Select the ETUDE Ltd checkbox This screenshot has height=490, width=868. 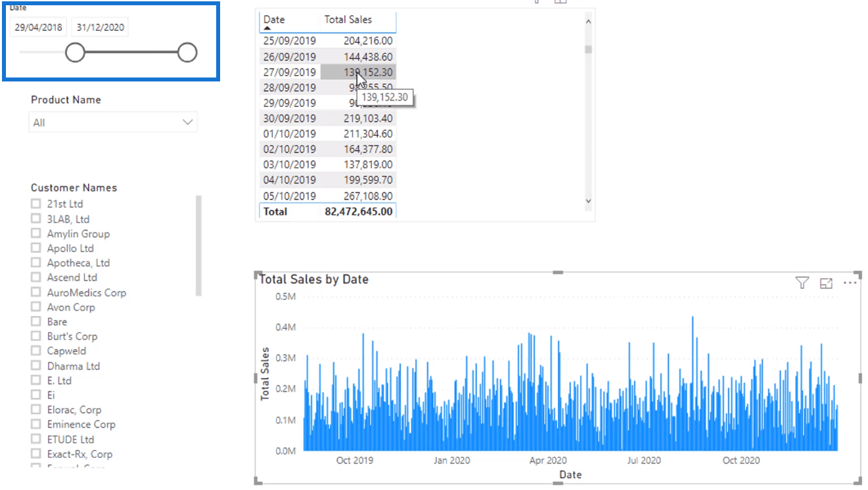point(36,439)
